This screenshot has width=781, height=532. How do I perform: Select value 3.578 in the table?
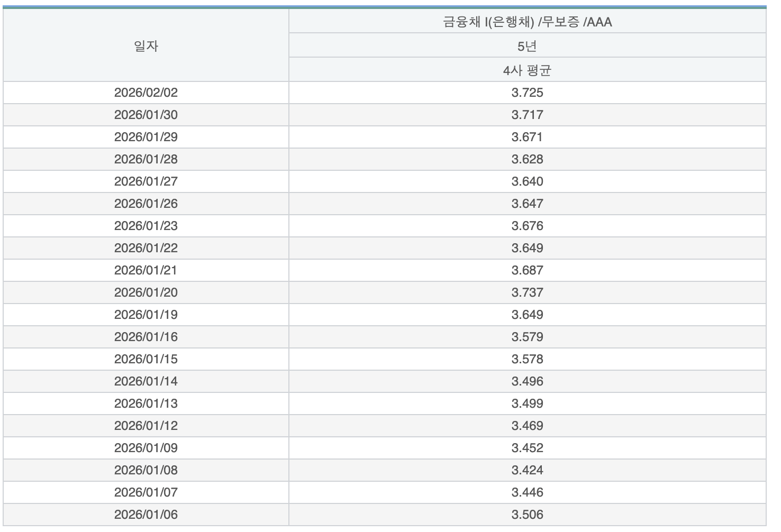pyautogui.click(x=528, y=359)
